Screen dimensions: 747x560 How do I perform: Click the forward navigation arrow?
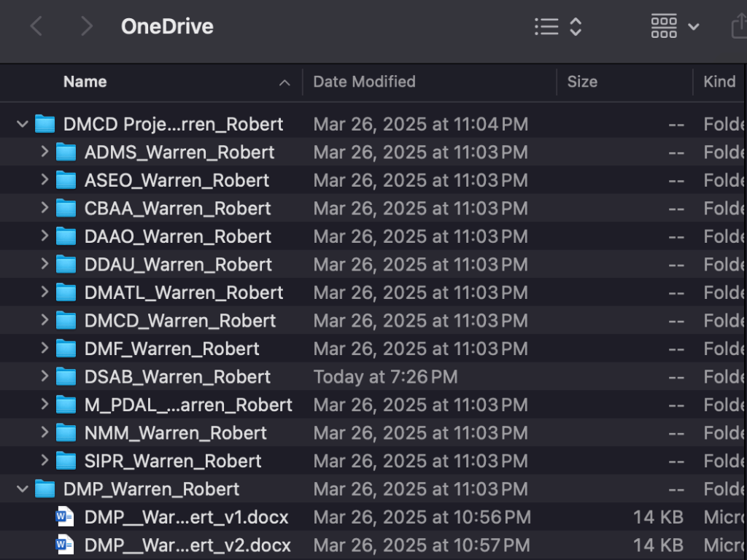pyautogui.click(x=87, y=27)
